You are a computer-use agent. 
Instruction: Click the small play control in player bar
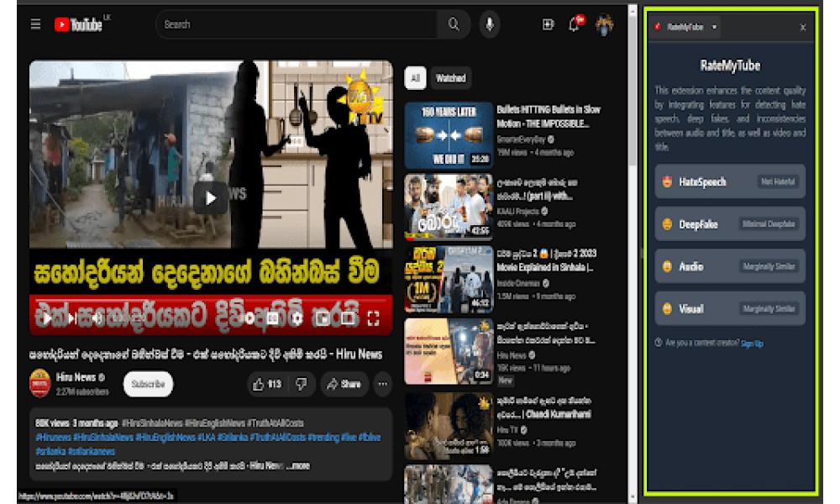coord(47,318)
